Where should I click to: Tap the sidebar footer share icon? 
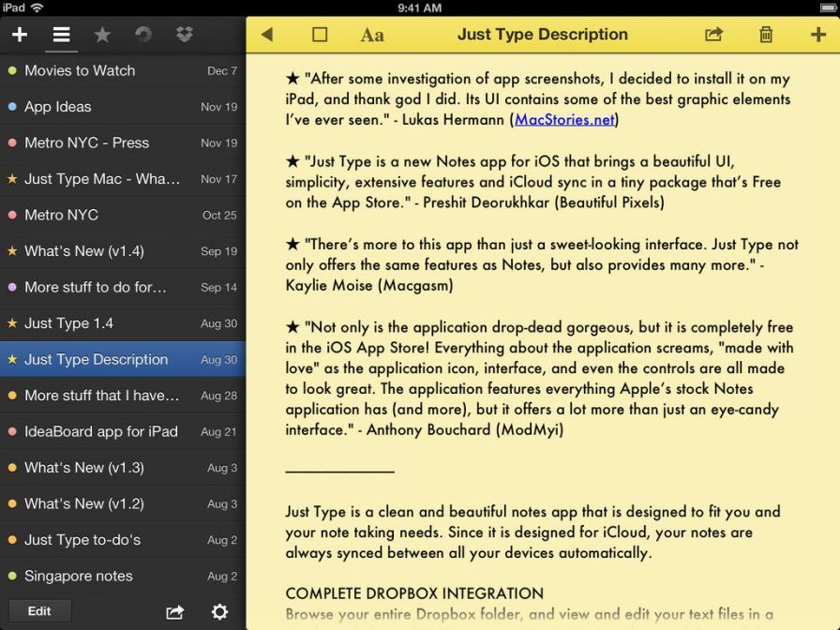[x=175, y=611]
